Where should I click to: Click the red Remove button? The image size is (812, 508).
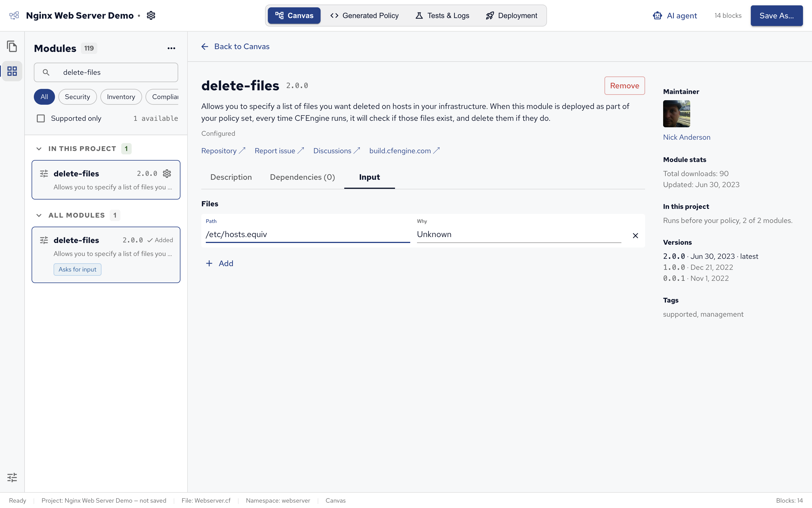click(625, 86)
